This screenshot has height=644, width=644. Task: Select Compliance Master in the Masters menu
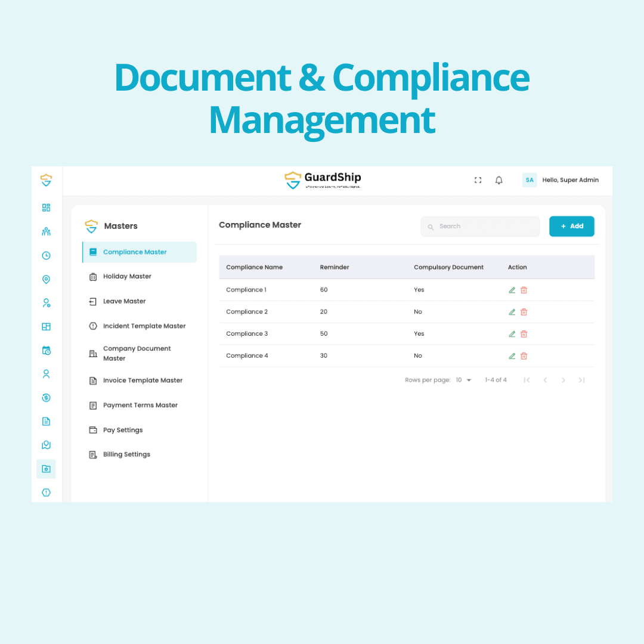pyautogui.click(x=140, y=252)
